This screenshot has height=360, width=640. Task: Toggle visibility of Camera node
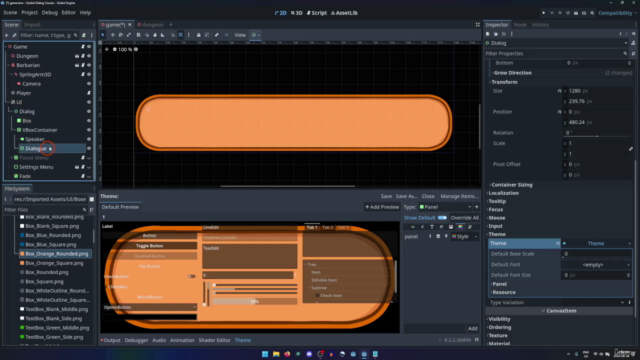[89, 84]
